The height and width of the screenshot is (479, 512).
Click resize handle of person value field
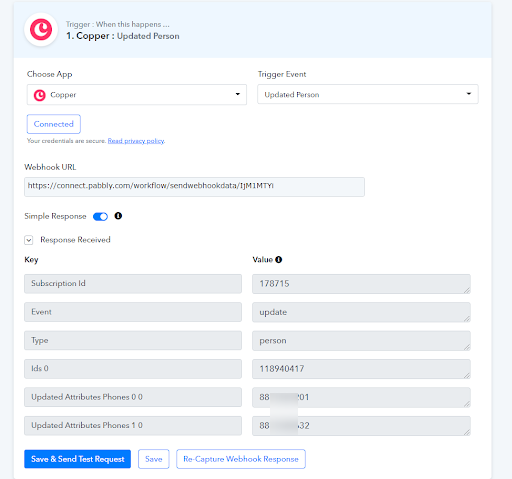pos(467,347)
